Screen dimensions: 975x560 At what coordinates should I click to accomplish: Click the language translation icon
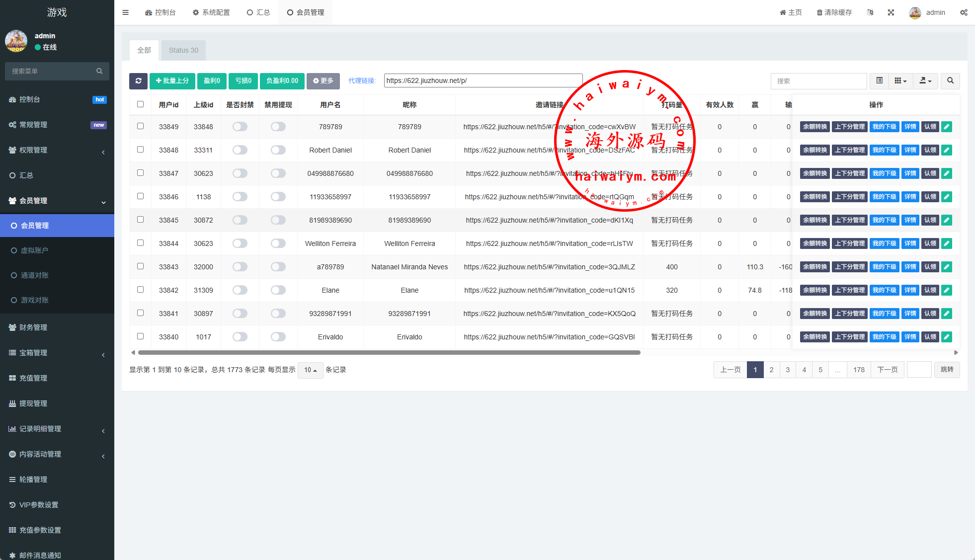pos(870,12)
